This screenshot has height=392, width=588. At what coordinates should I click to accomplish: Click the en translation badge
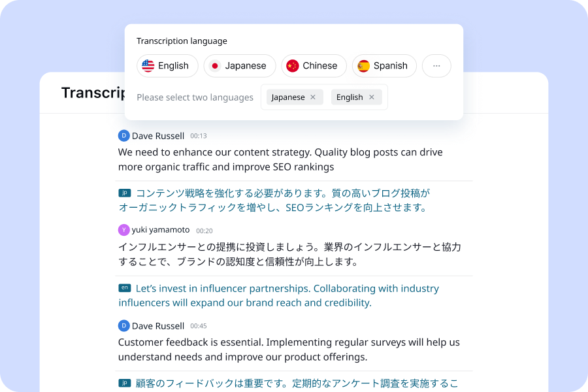[125, 287]
